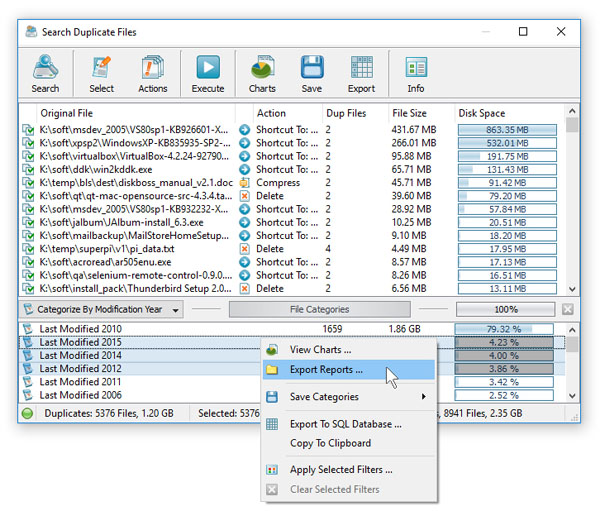Viewport: 600px width, 511px height.
Task: Open Categorize By Modification Year dropdown
Action: 101,309
